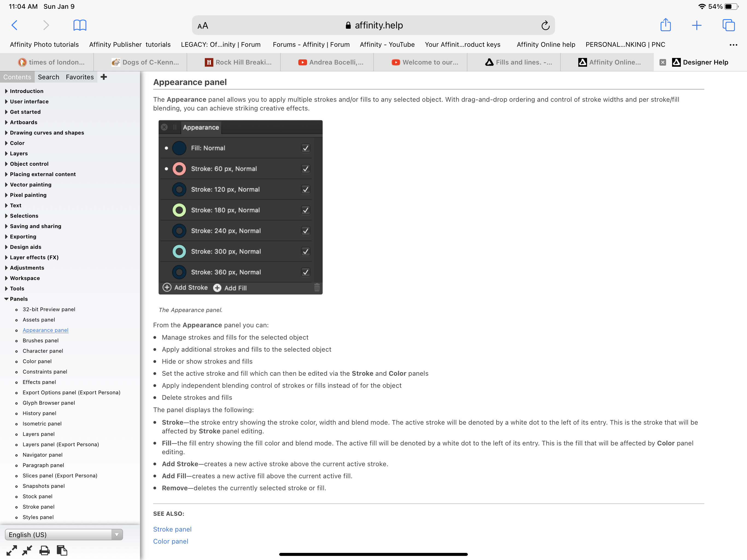Click the Add Fill icon in the Appearance panel

point(217,288)
